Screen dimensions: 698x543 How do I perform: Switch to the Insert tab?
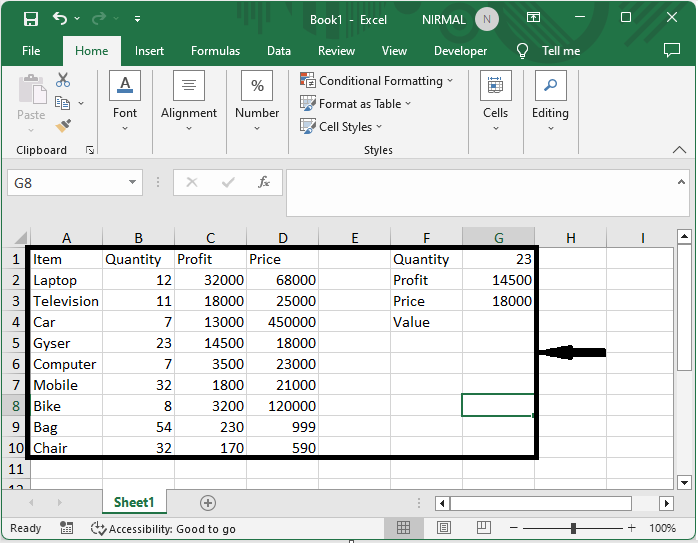(149, 51)
